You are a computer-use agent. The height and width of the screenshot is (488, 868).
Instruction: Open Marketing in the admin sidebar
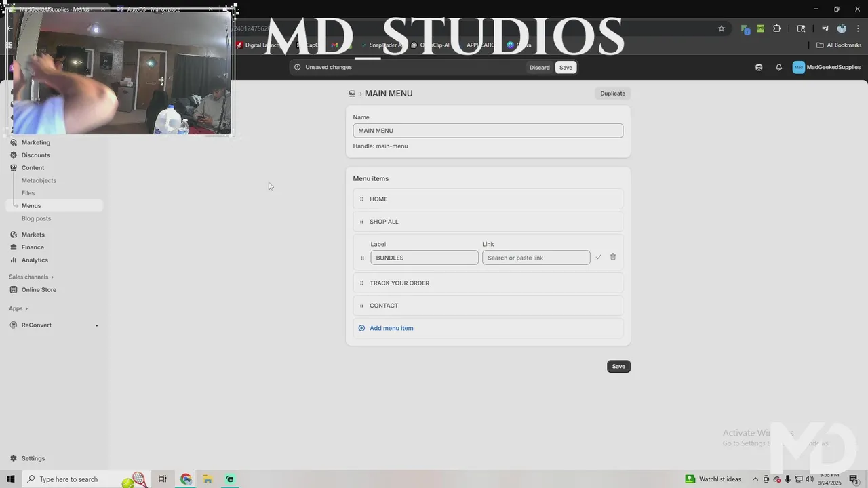[35, 142]
